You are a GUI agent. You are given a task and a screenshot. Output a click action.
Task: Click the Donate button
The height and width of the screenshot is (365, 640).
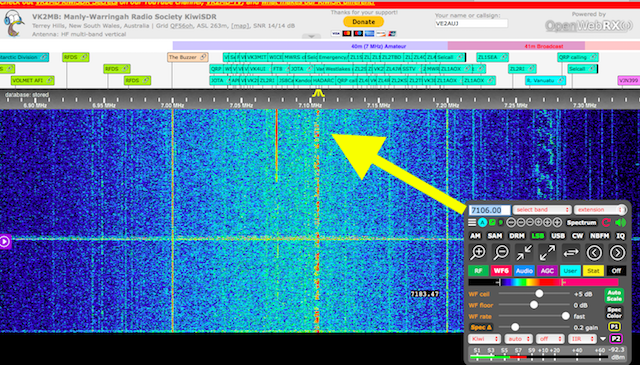363,22
